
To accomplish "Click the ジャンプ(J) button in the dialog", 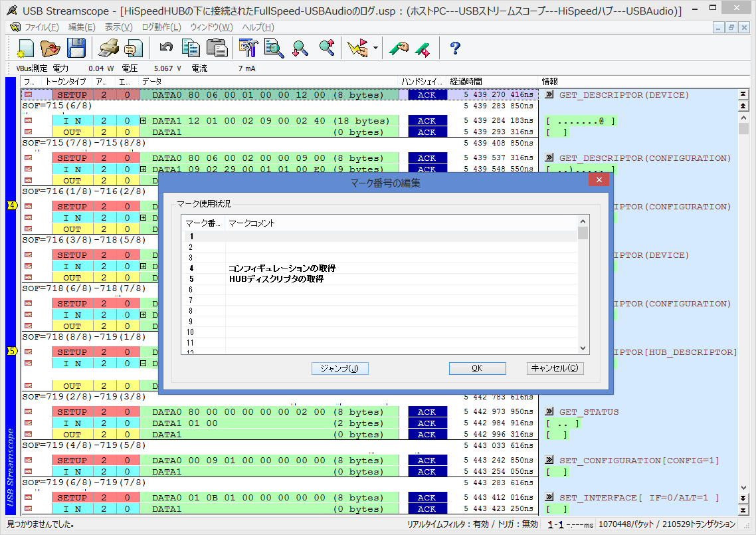I will tap(340, 369).
